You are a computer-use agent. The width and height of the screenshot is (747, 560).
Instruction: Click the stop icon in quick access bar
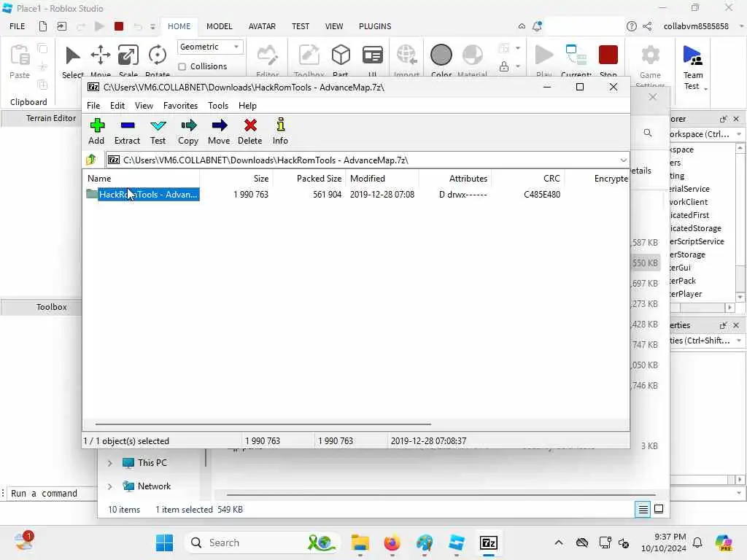click(119, 27)
